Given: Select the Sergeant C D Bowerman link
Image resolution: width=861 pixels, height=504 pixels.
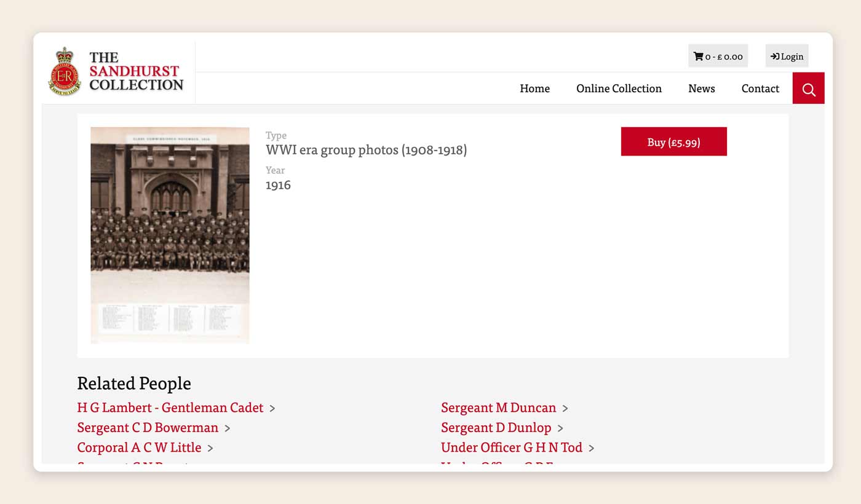Looking at the screenshot, I should 148,427.
